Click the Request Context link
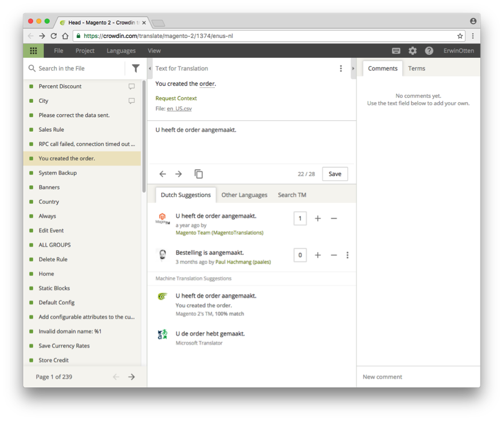The width and height of the screenshot is (504, 421). point(176,99)
